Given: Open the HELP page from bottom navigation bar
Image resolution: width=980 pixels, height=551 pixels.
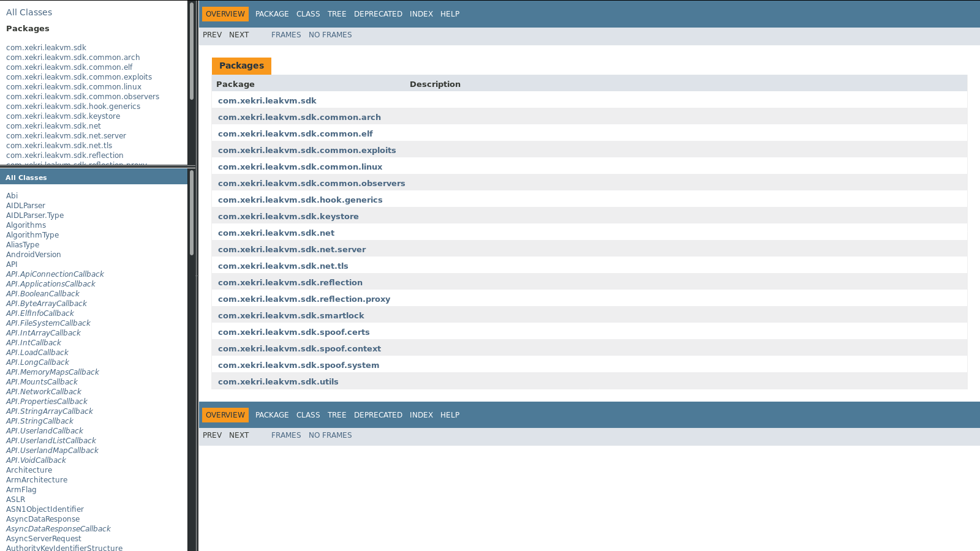Looking at the screenshot, I should pyautogui.click(x=450, y=414).
